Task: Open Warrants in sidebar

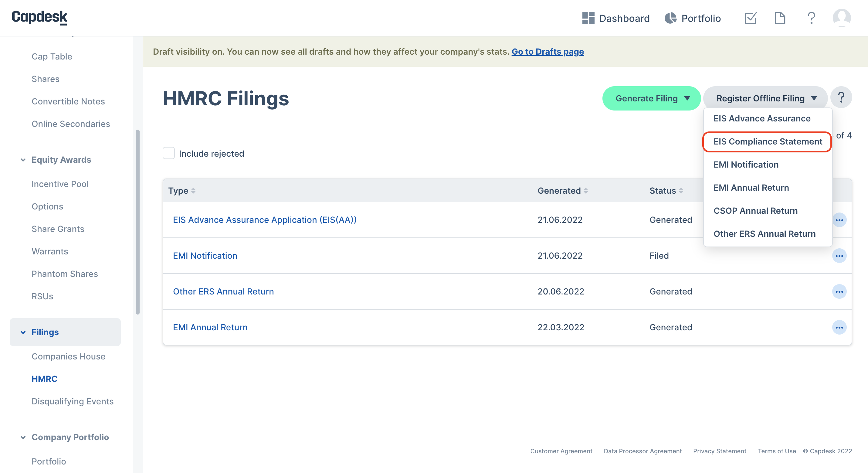Action: tap(49, 251)
